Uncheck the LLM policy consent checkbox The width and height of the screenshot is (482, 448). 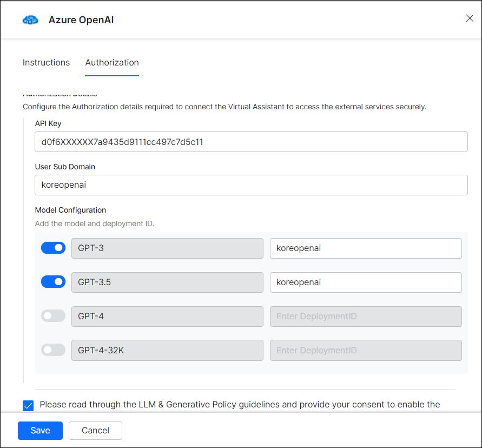pyautogui.click(x=28, y=405)
